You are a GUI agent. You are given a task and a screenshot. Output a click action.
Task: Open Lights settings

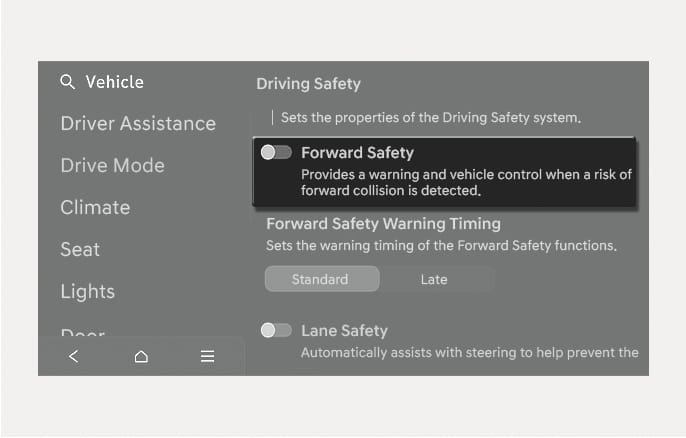pyautogui.click(x=88, y=291)
